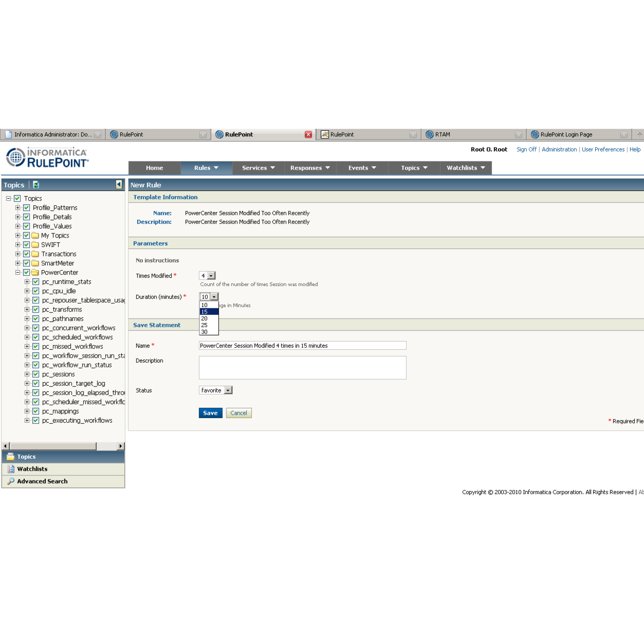Click the PowerCenter open folder icon
The height and width of the screenshot is (644, 644).
35,272
